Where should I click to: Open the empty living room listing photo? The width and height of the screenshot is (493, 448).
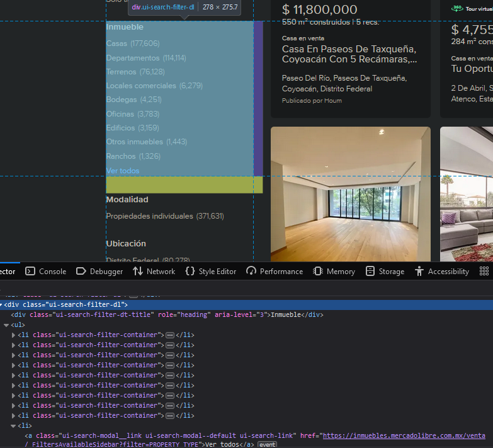tap(351, 194)
